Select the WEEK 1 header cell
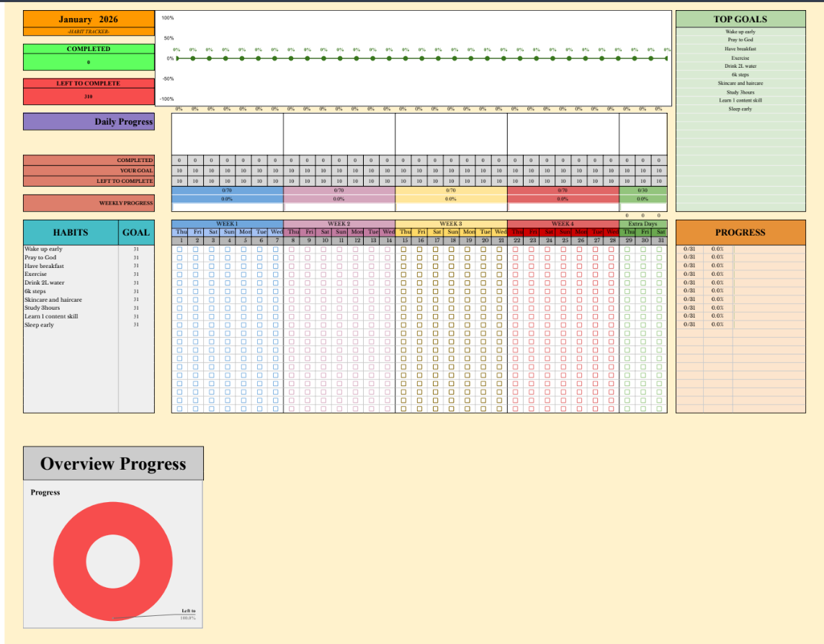Viewport: 824px width, 644px height. coord(227,224)
